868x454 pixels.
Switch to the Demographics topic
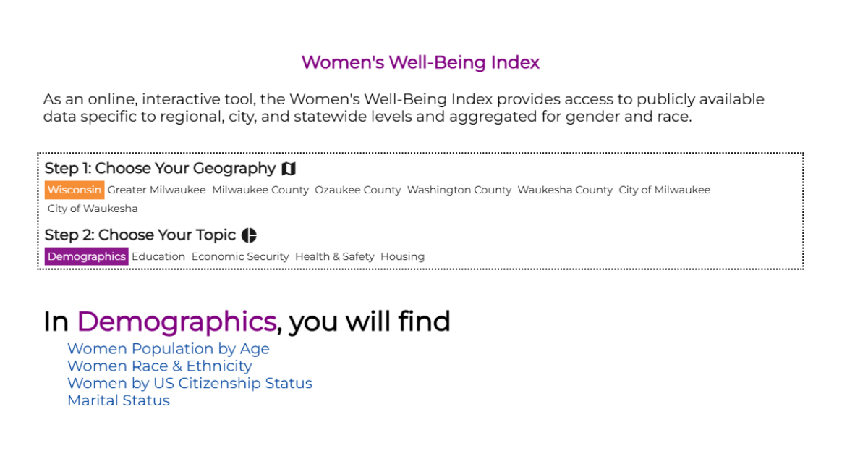click(x=86, y=257)
